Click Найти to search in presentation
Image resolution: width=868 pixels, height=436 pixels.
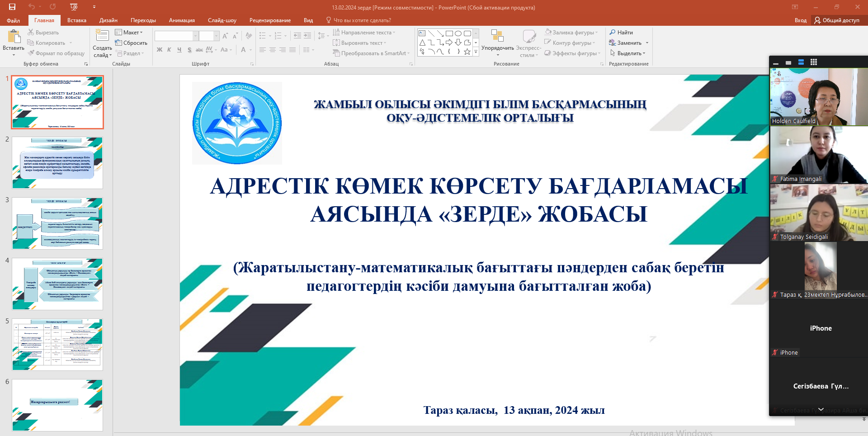coord(621,32)
